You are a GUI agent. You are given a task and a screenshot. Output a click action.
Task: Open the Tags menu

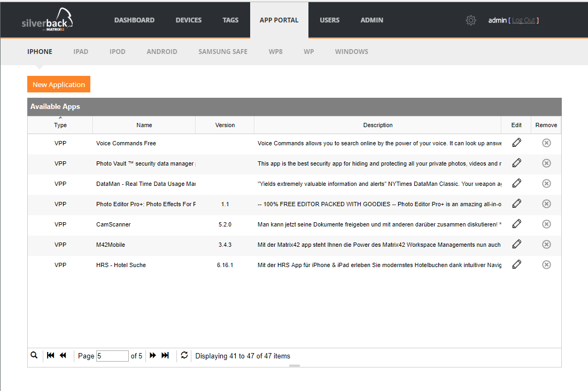pos(230,20)
